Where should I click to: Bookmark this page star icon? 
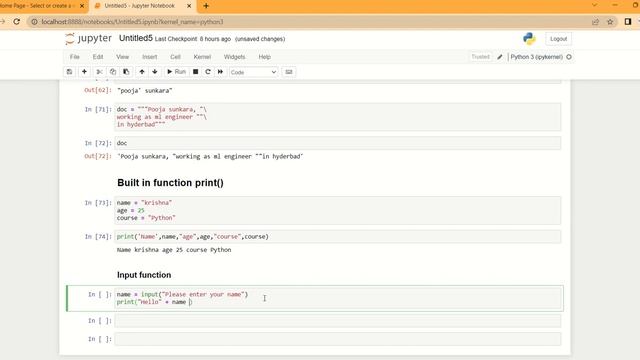pos(610,22)
